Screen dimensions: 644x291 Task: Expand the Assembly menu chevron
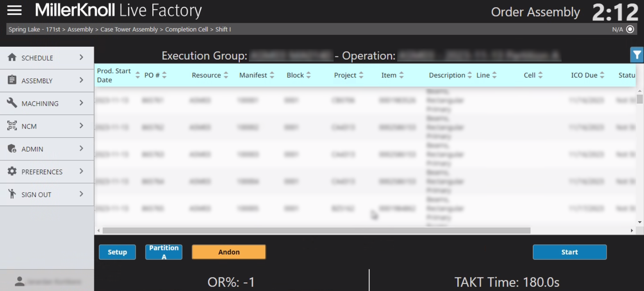pyautogui.click(x=81, y=80)
